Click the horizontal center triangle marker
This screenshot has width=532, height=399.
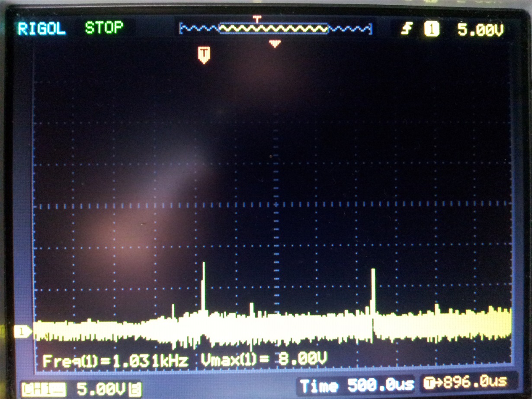tap(275, 43)
